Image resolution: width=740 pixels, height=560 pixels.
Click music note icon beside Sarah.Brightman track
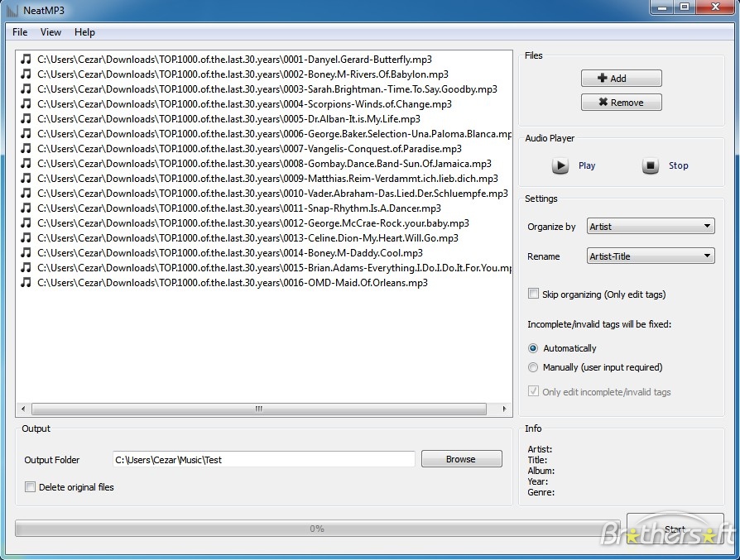[x=26, y=89]
